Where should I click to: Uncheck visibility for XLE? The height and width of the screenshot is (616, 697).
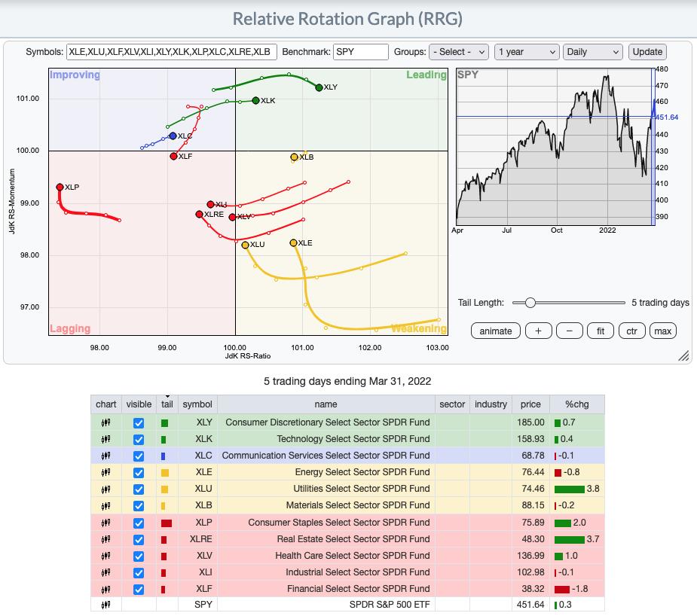[x=139, y=473]
